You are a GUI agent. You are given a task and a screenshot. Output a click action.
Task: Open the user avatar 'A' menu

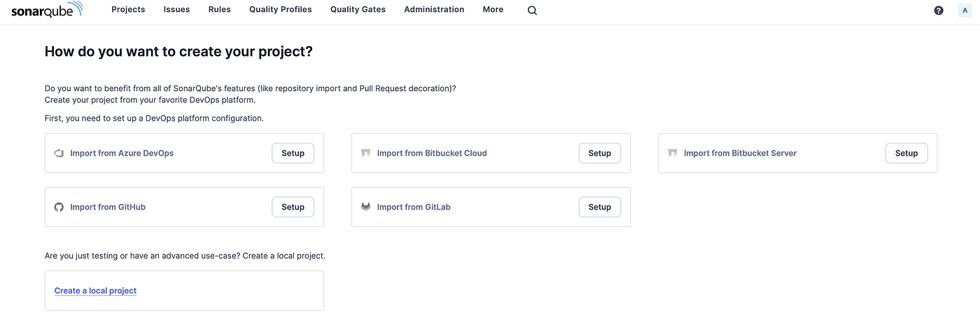point(965,11)
